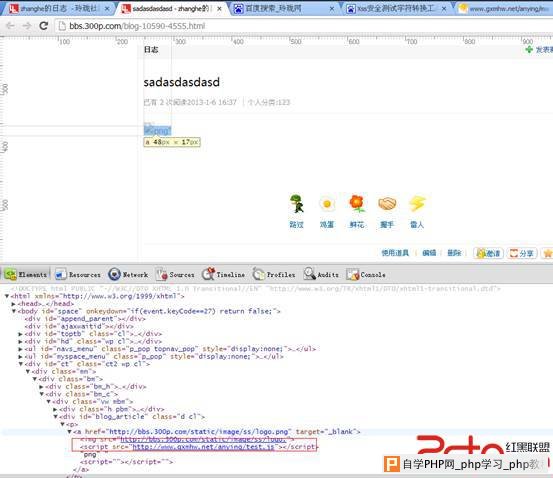Click the middle blue edit link
This screenshot has height=478, width=553.
429,253
